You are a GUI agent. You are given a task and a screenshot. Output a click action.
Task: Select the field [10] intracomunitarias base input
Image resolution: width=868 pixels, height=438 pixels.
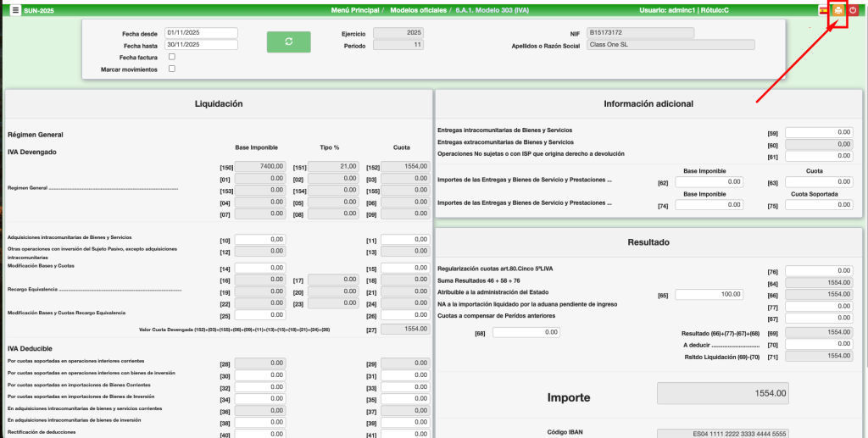click(259, 240)
